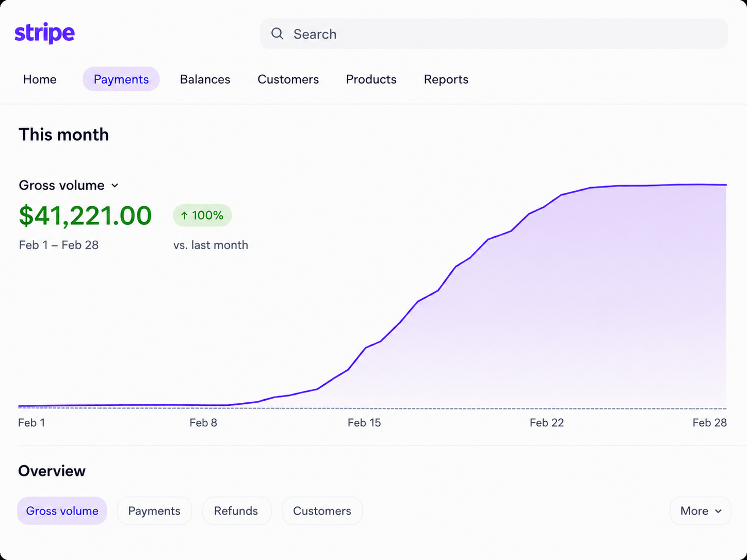Click the Overview section heading

click(52, 471)
